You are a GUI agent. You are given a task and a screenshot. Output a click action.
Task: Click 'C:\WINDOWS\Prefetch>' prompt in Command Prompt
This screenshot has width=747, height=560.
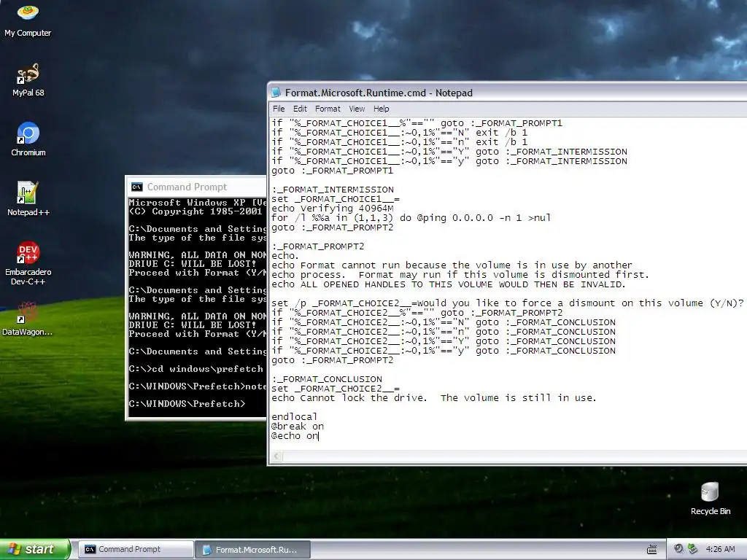coord(187,404)
